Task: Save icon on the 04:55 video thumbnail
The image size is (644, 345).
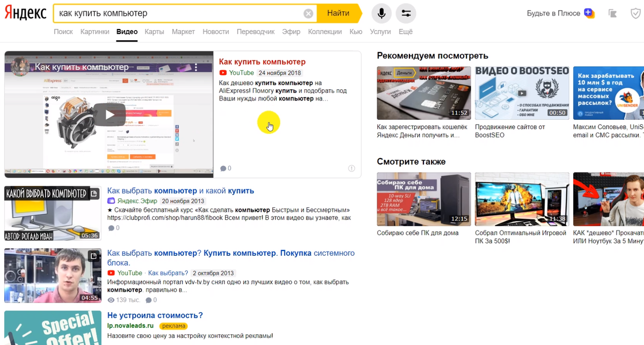Action: pos(93,256)
